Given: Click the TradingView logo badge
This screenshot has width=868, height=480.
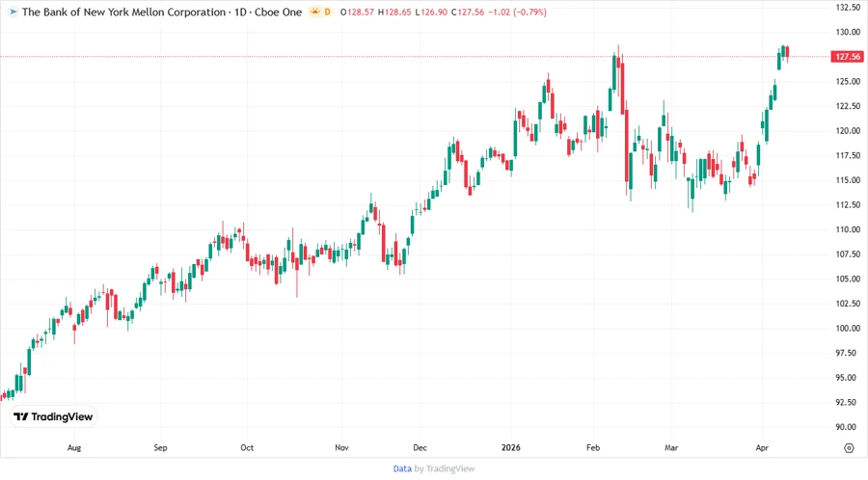Looking at the screenshot, I should click(53, 416).
